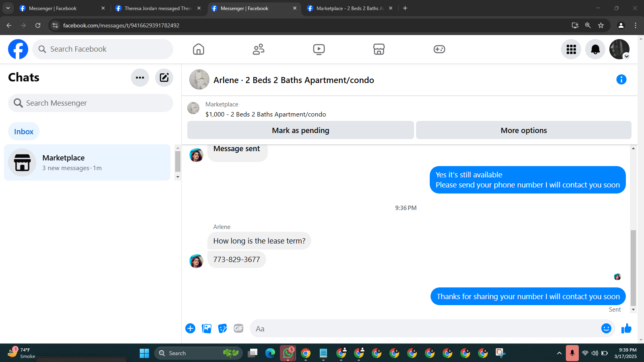Open more actions plus icon
The width and height of the screenshot is (644, 362).
(x=190, y=329)
